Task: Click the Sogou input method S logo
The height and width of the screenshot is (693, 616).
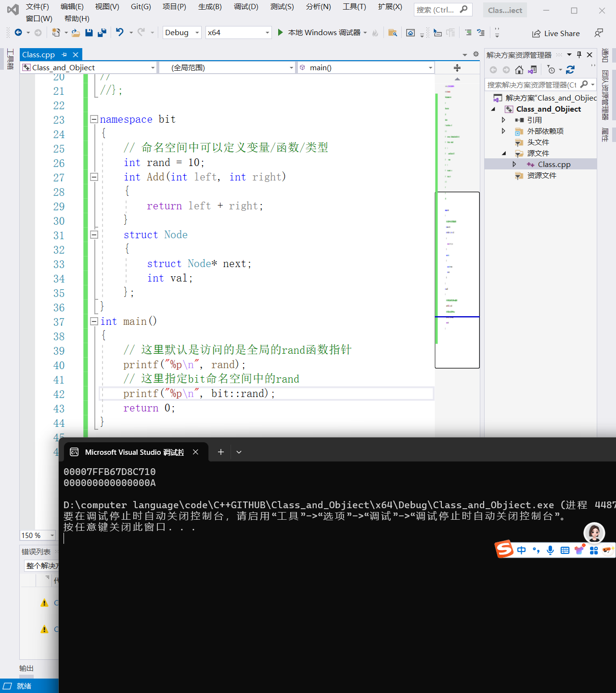Action: tap(504, 549)
